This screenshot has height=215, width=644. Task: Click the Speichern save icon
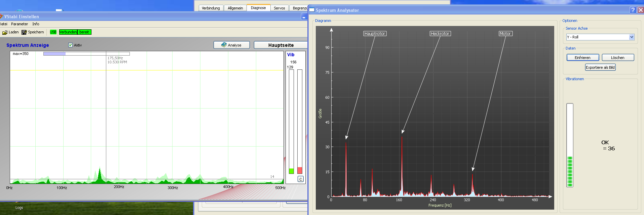(24, 32)
